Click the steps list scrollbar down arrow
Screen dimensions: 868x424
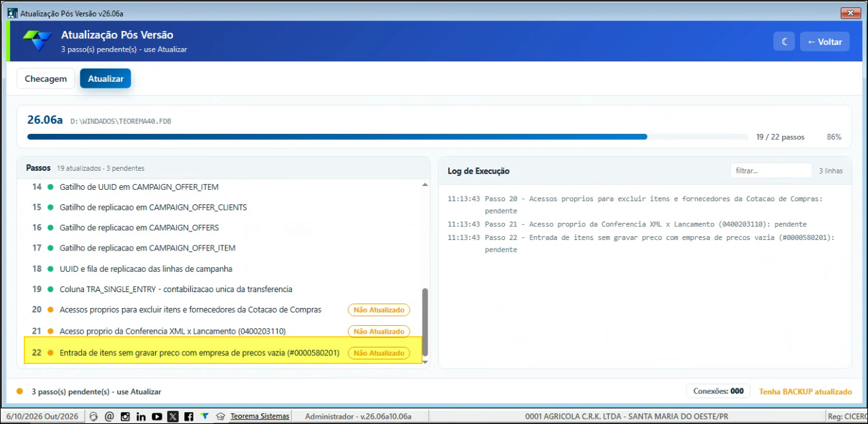425,361
